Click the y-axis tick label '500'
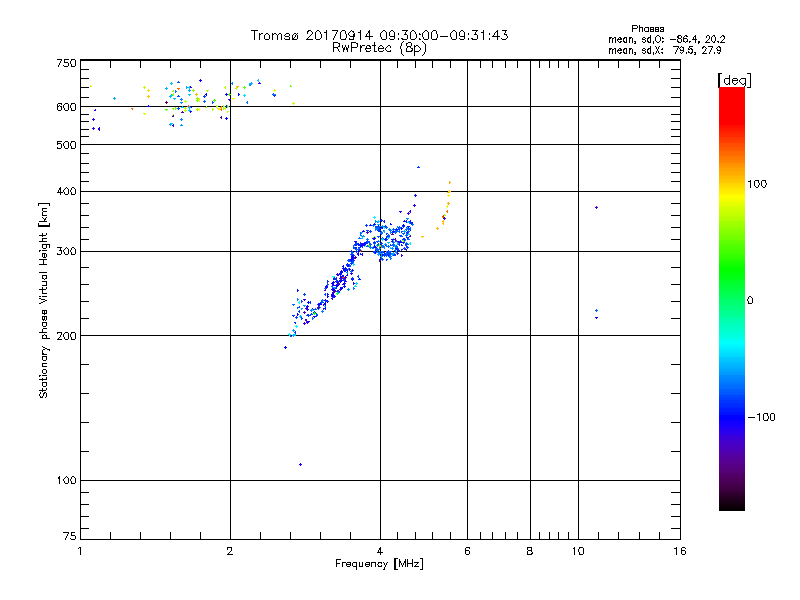 click(66, 145)
